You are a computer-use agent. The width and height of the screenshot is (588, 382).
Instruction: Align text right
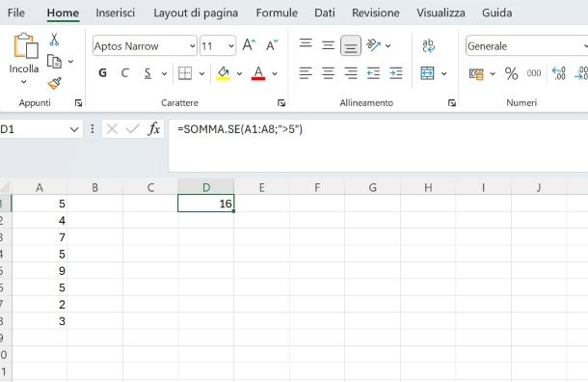click(351, 73)
